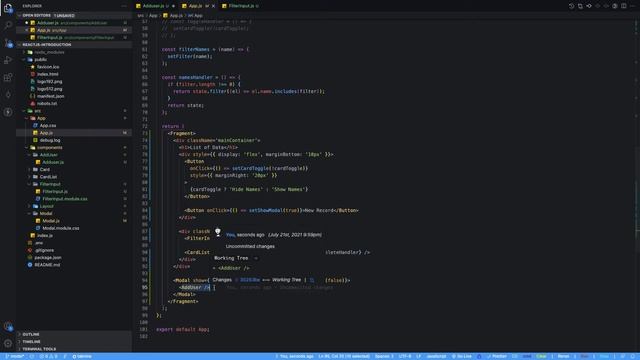
Task: Click the Changes commit hash link in popup
Action: tap(250, 280)
